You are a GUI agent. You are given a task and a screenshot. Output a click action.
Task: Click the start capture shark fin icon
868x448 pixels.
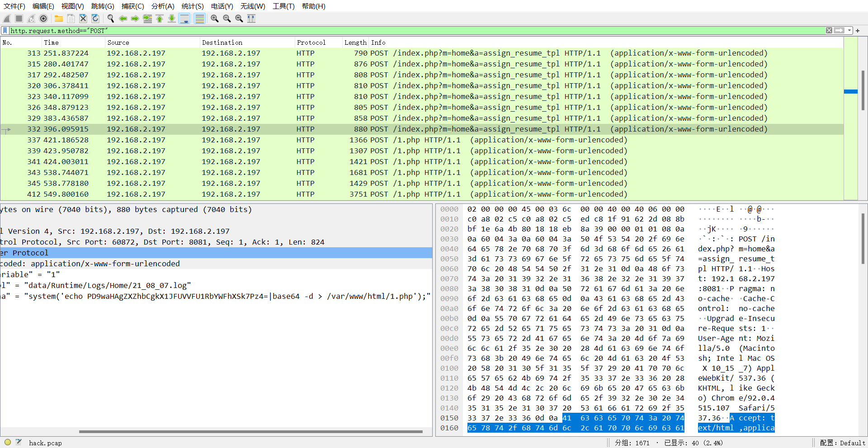[7, 19]
